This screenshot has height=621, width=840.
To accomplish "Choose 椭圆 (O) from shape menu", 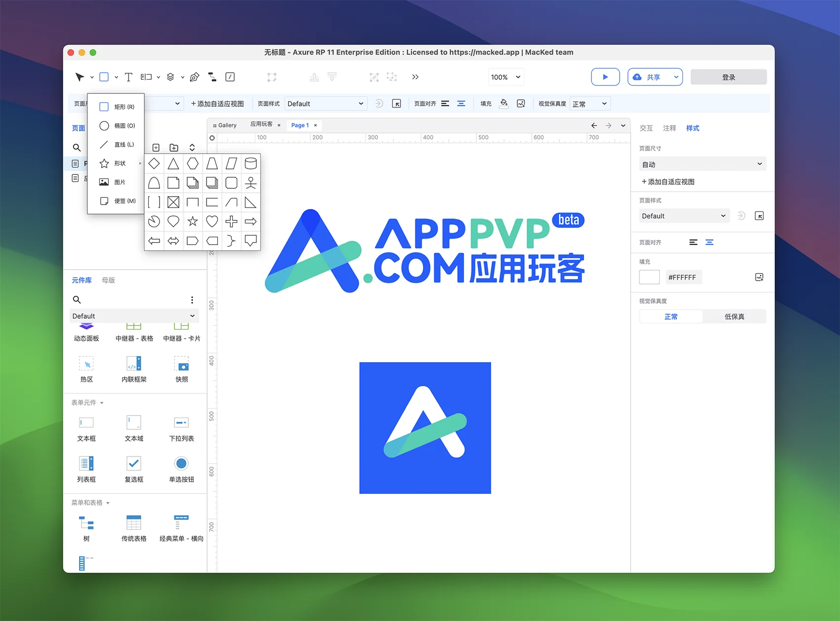I will (117, 125).
